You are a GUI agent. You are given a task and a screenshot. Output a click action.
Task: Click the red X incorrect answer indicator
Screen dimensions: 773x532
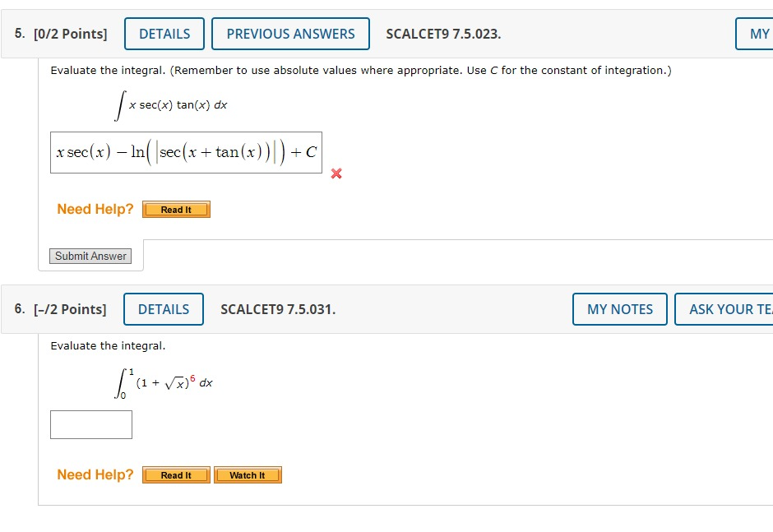(x=336, y=173)
